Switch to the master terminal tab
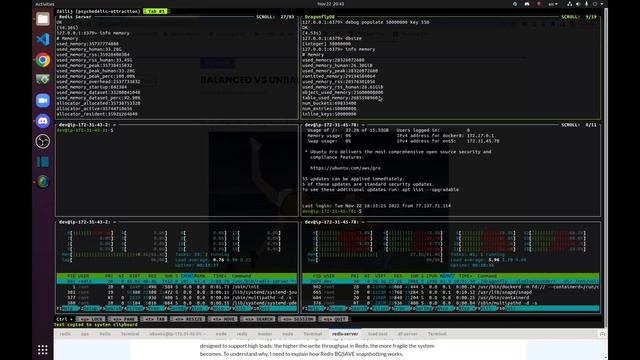The image size is (640, 360). click(x=264, y=334)
